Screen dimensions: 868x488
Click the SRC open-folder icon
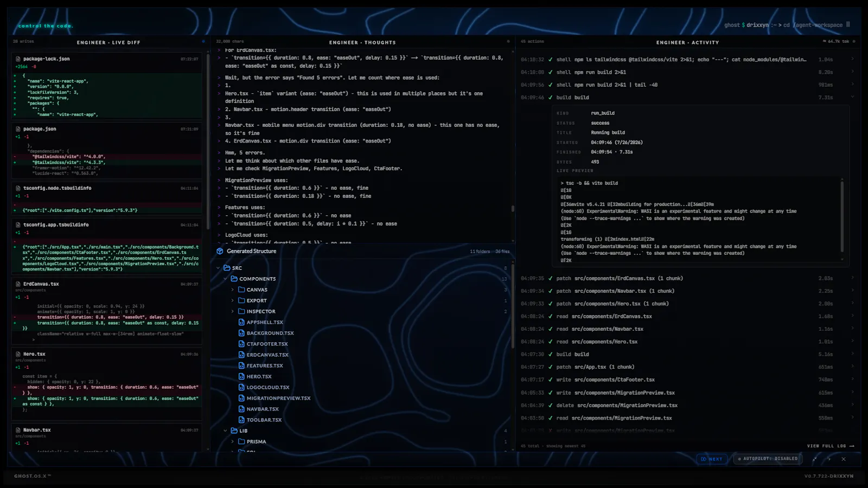click(x=227, y=268)
